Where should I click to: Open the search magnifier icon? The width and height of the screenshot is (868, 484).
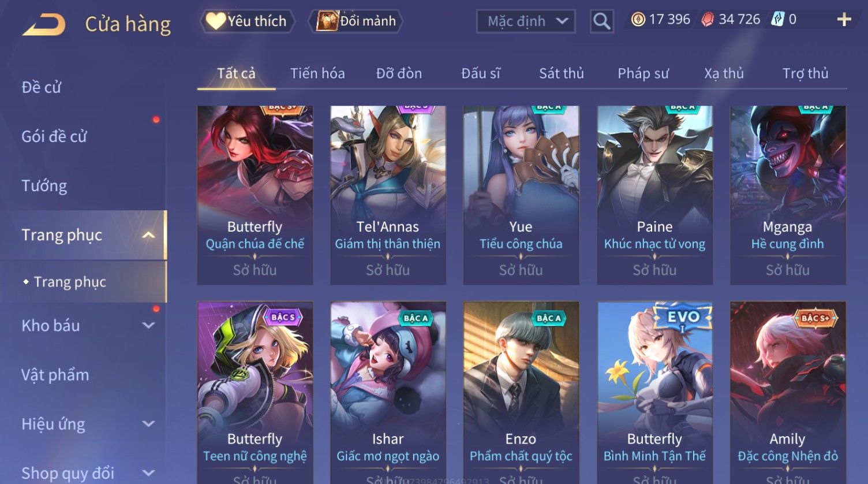(601, 21)
